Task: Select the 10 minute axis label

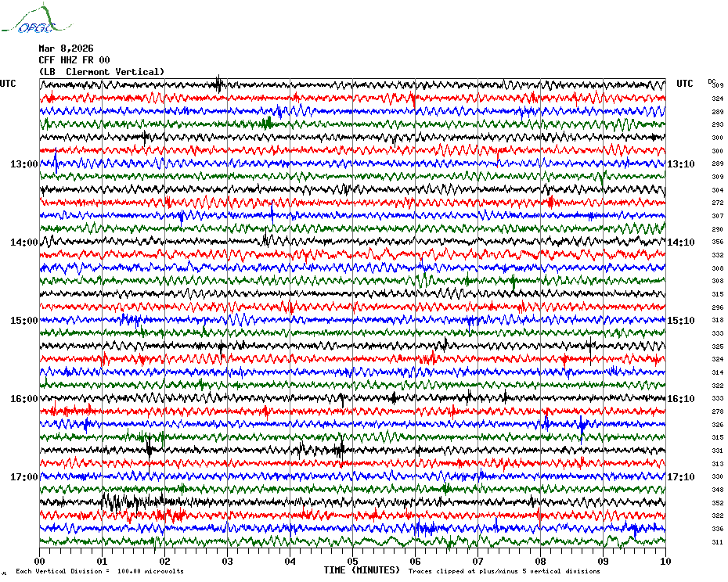Action: pos(665,562)
